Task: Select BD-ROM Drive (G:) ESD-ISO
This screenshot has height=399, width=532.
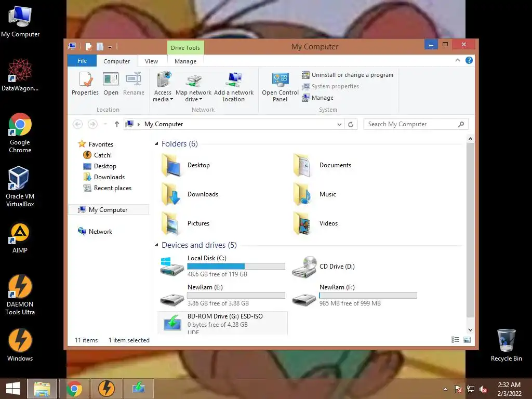Action: (x=222, y=323)
